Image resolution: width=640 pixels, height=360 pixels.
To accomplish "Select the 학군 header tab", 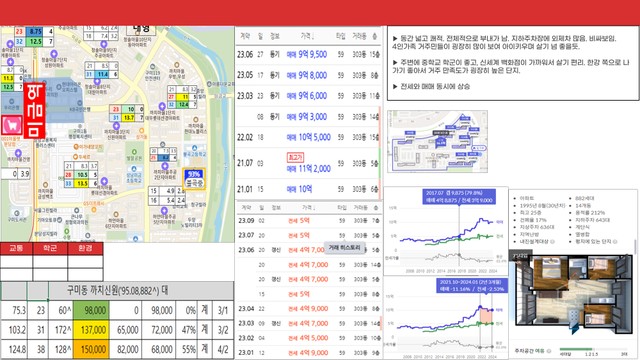I will pos(50,248).
